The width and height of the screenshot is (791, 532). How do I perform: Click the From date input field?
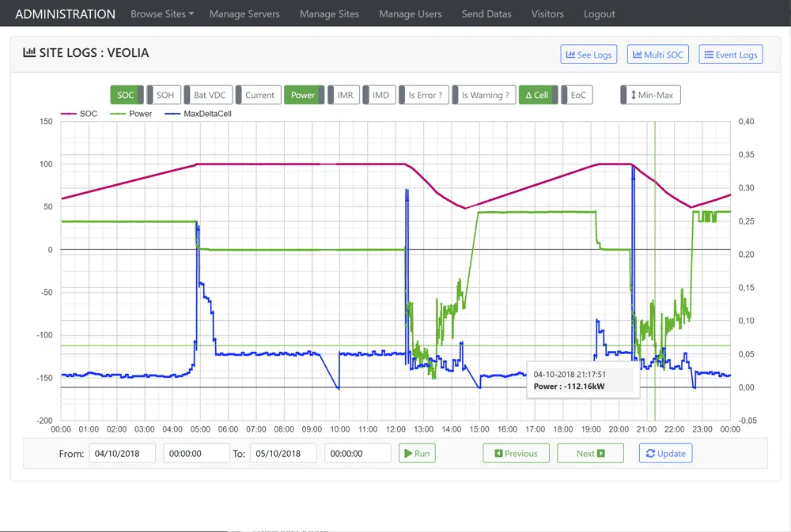[123, 454]
